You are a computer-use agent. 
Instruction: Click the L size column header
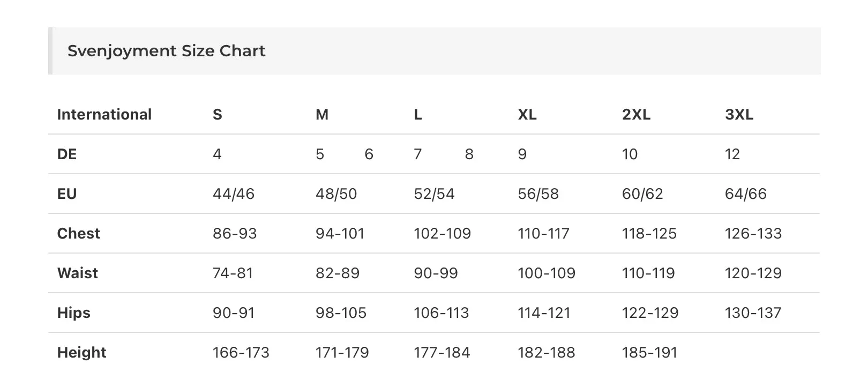[418, 114]
